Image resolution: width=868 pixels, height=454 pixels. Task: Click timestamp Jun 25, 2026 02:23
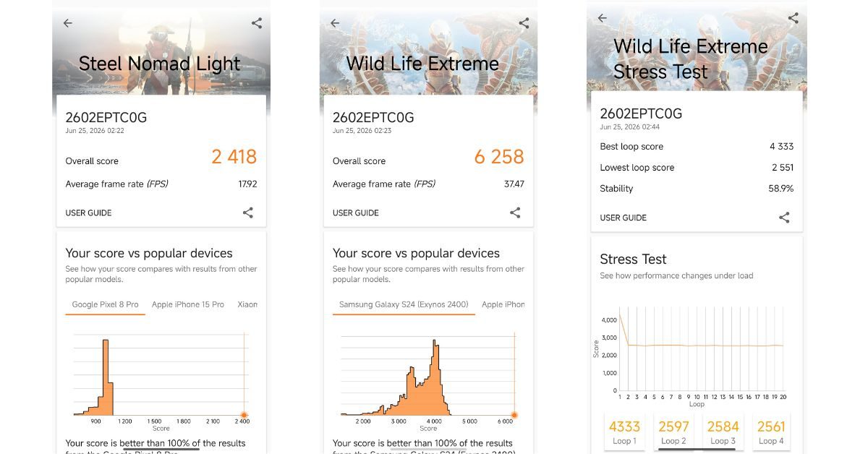coord(362,131)
